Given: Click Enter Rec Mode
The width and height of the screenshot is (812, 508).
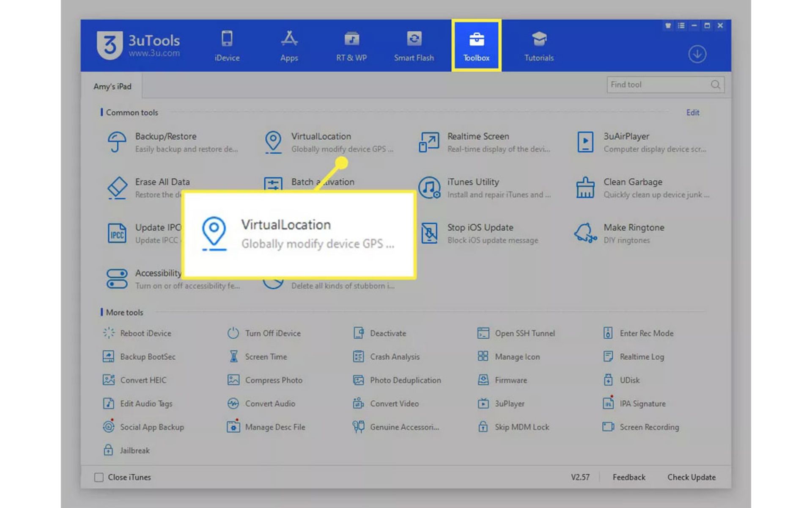Looking at the screenshot, I should coord(638,333).
